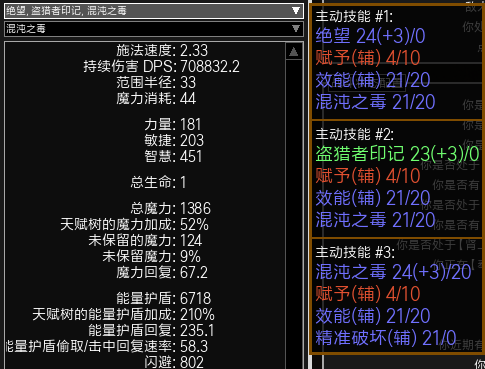Select 混沌之毒 21/20 in skill #2
Screen dimensions: 485x369
pos(375,220)
